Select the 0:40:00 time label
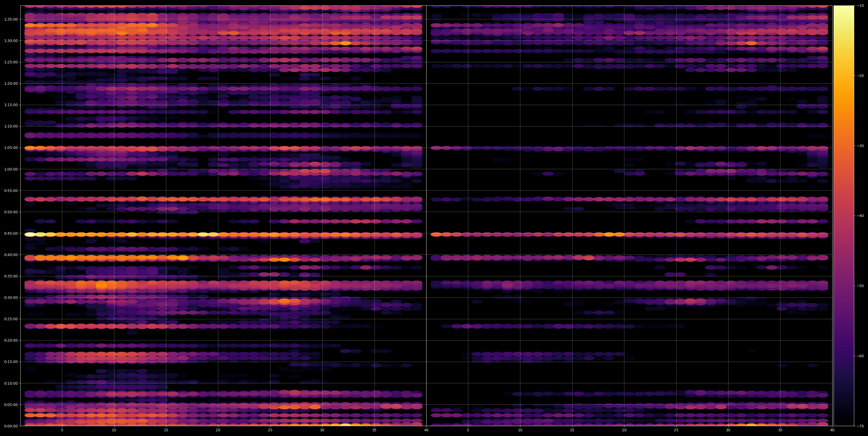Viewport: 868px width, 436px height. click(x=11, y=255)
